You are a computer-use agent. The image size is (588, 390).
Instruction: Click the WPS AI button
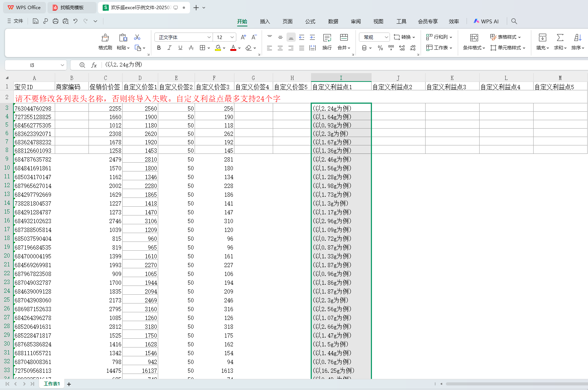point(486,21)
